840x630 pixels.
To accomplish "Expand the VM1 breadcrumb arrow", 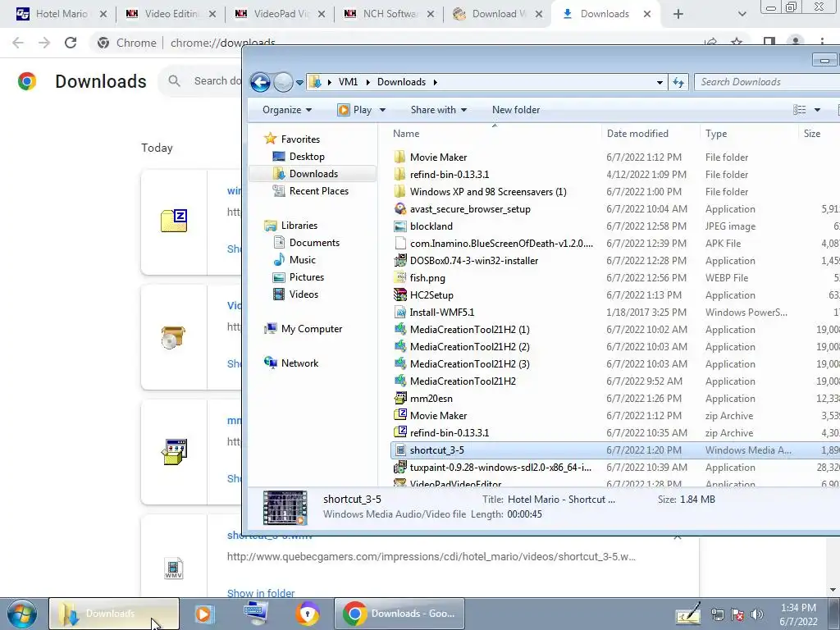I will click(368, 82).
